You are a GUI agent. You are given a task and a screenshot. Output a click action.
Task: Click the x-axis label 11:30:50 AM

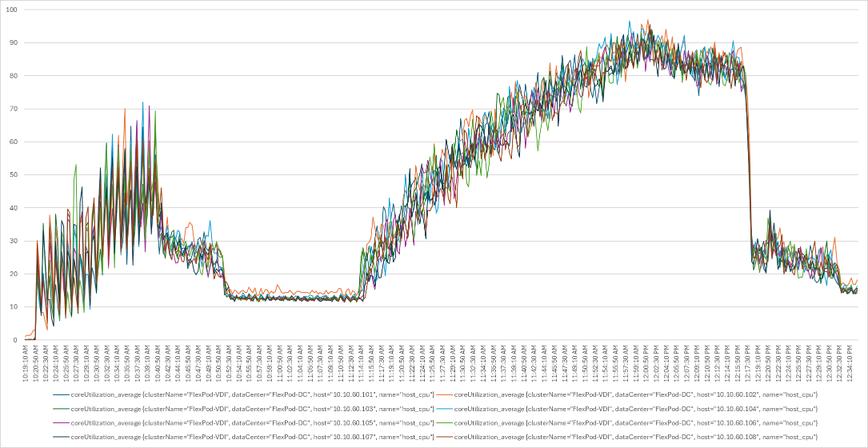[463, 362]
